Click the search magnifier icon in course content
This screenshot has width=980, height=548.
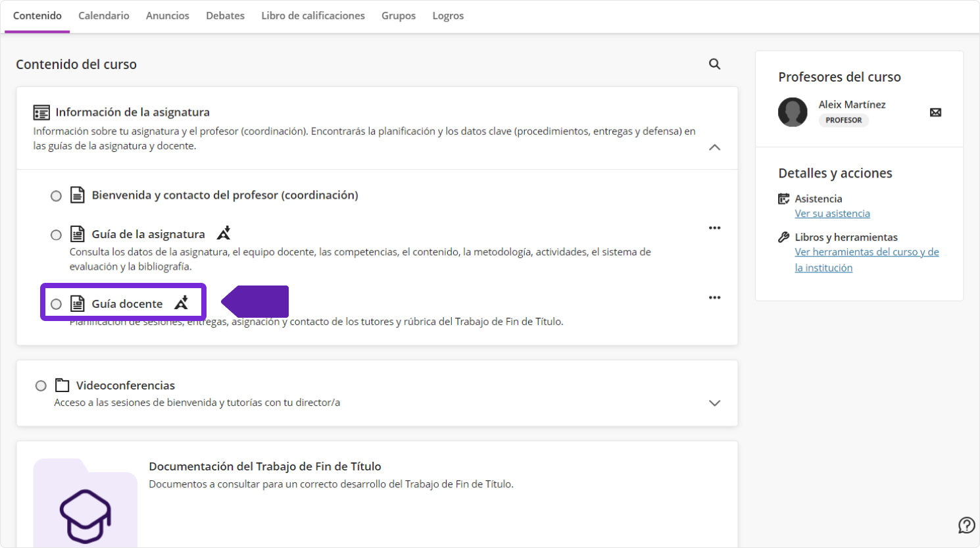714,64
